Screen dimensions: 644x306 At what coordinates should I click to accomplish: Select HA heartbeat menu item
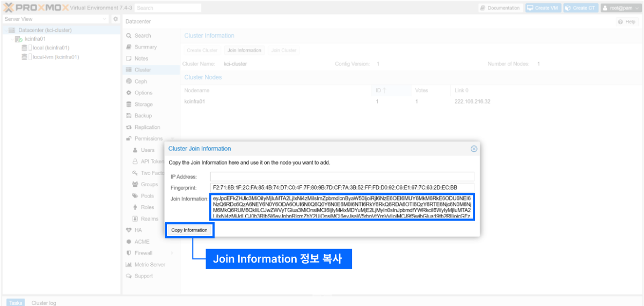[x=138, y=230]
